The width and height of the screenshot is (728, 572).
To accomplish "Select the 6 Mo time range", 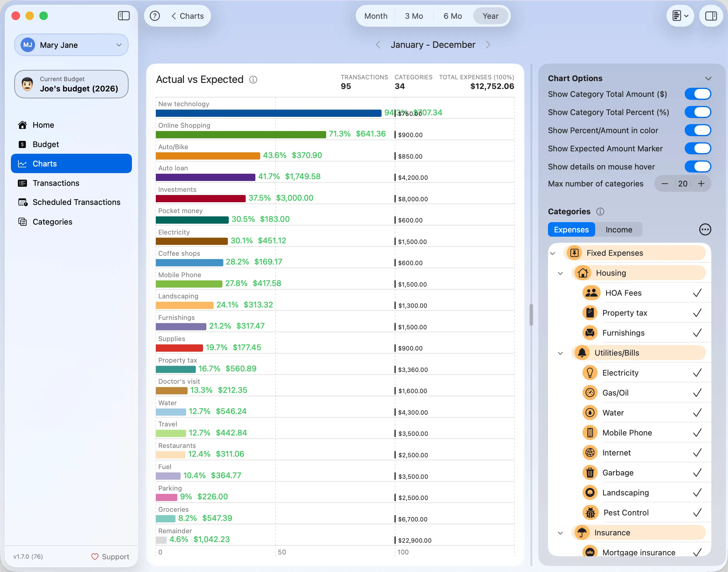I will 452,16.
